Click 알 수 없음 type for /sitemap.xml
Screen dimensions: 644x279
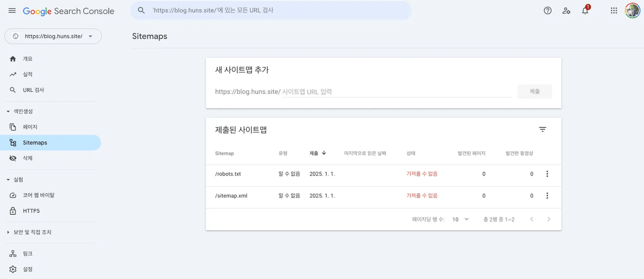[289, 196]
